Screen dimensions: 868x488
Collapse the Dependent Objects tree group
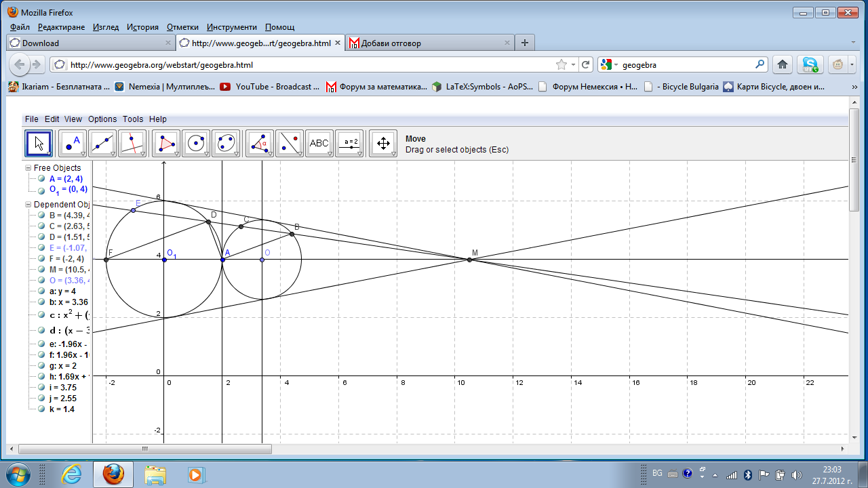click(x=28, y=205)
